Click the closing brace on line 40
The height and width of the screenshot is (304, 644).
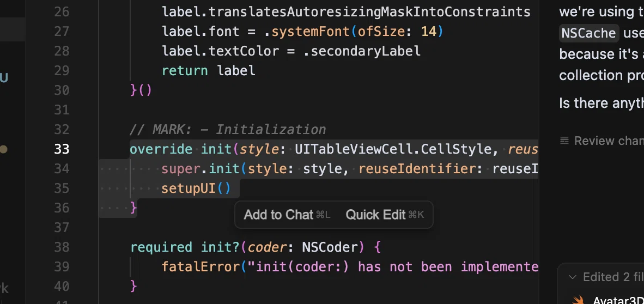pyautogui.click(x=133, y=286)
